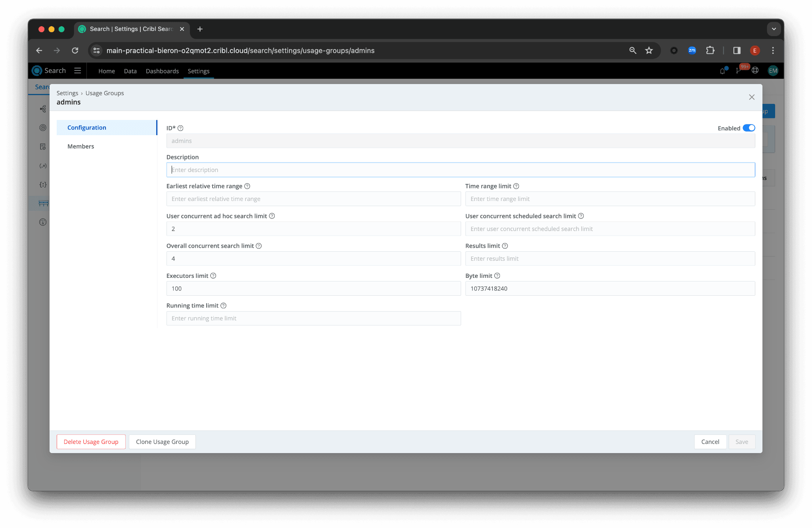Click the Cancel button

click(710, 442)
